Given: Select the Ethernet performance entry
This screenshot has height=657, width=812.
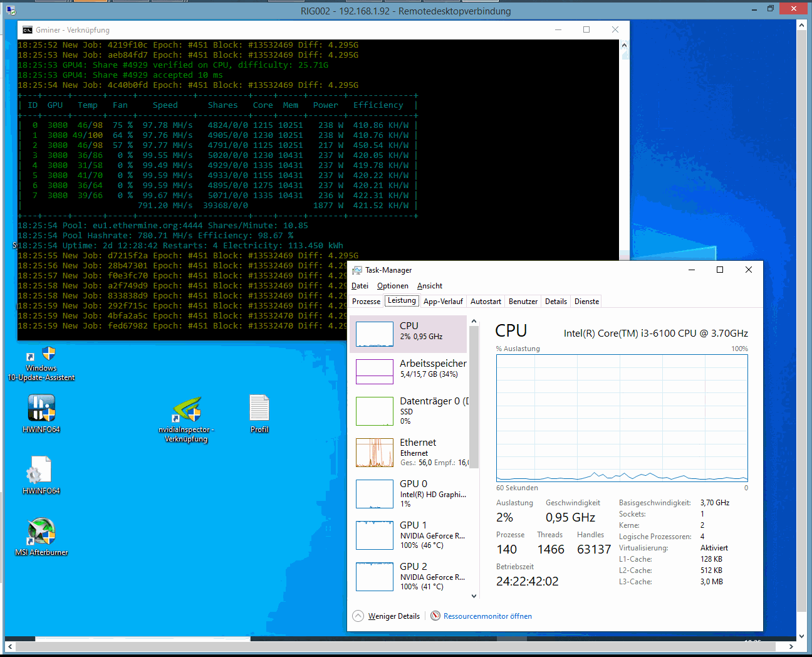Looking at the screenshot, I should click(x=409, y=452).
